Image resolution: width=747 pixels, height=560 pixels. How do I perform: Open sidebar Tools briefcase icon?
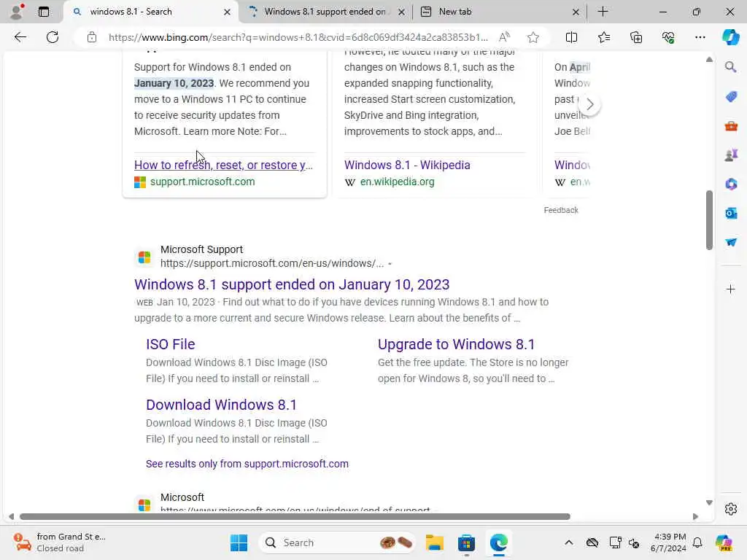point(731,126)
